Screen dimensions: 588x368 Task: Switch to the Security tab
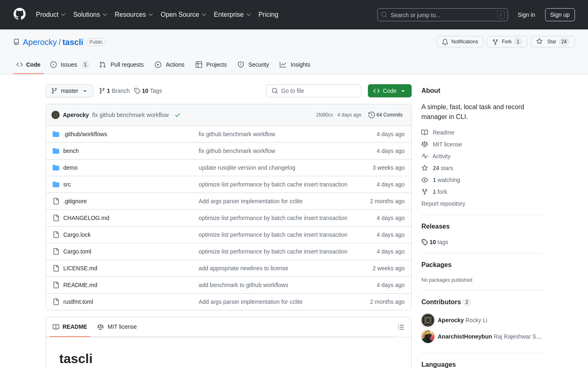click(x=253, y=65)
